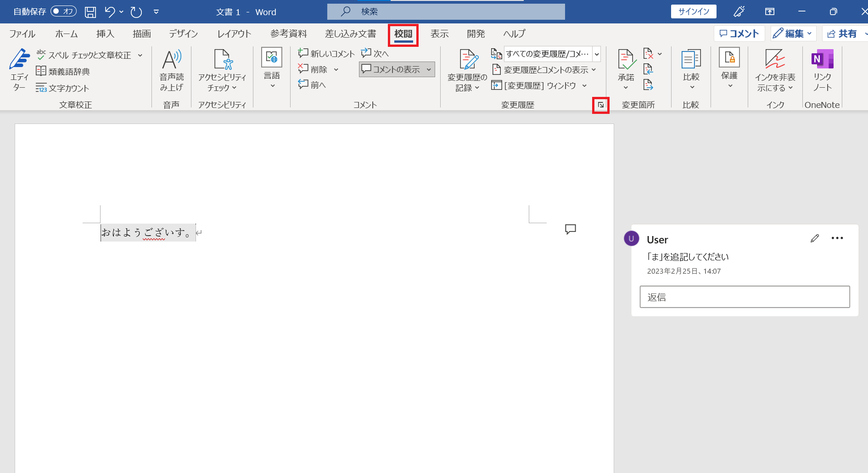Expand 削除 dropdown arrow
Viewport: 868px width, 473px height.
point(336,70)
